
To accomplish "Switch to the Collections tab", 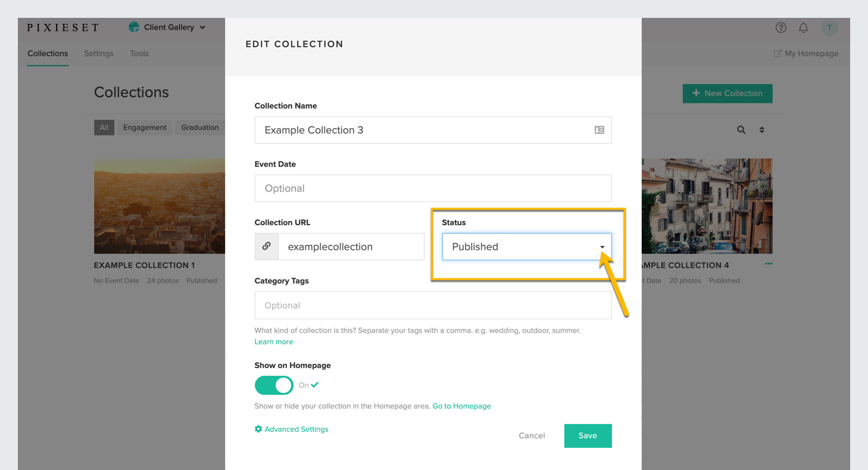I will (x=48, y=54).
